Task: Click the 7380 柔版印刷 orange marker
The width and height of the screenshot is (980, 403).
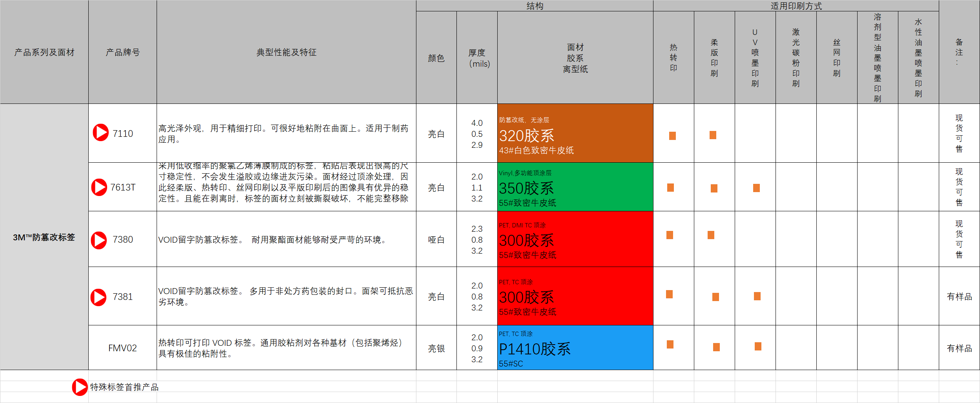Action: [711, 235]
